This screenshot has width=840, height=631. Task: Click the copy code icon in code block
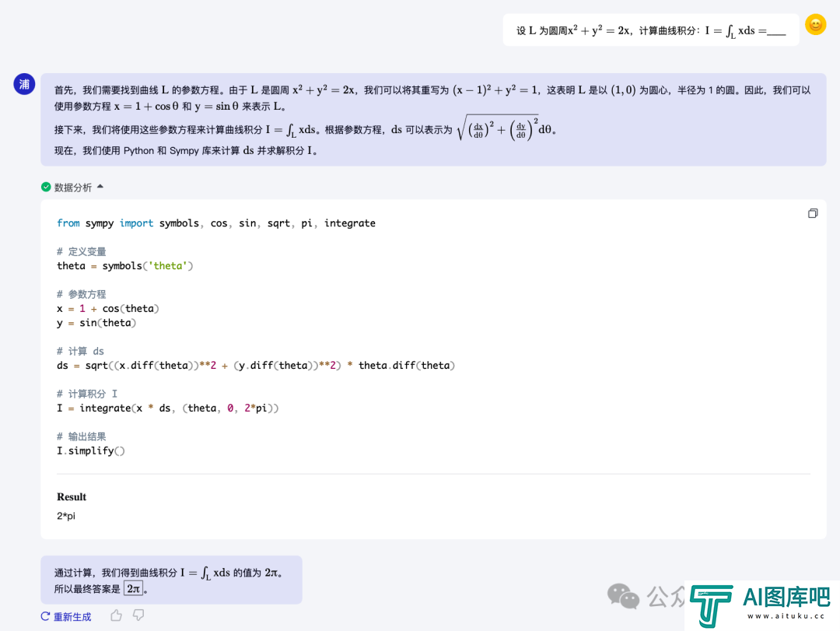(813, 213)
